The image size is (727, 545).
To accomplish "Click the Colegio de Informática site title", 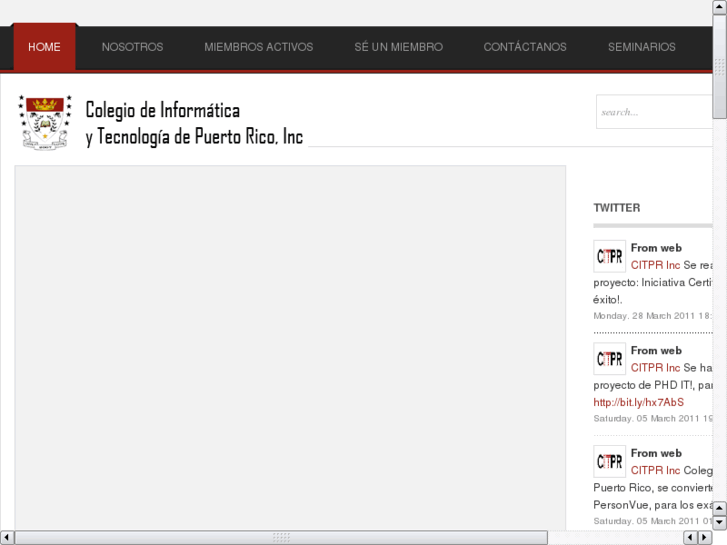I will click(194, 123).
